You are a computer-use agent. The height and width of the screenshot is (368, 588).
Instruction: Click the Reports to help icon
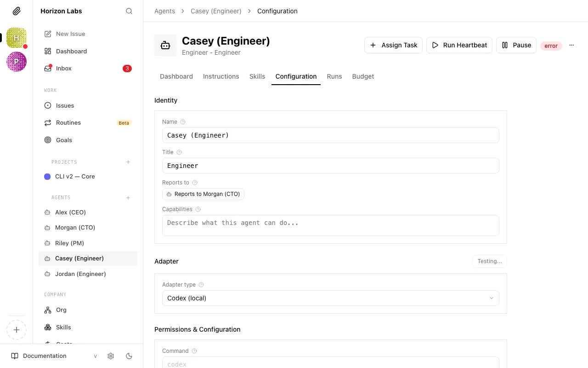(x=195, y=183)
